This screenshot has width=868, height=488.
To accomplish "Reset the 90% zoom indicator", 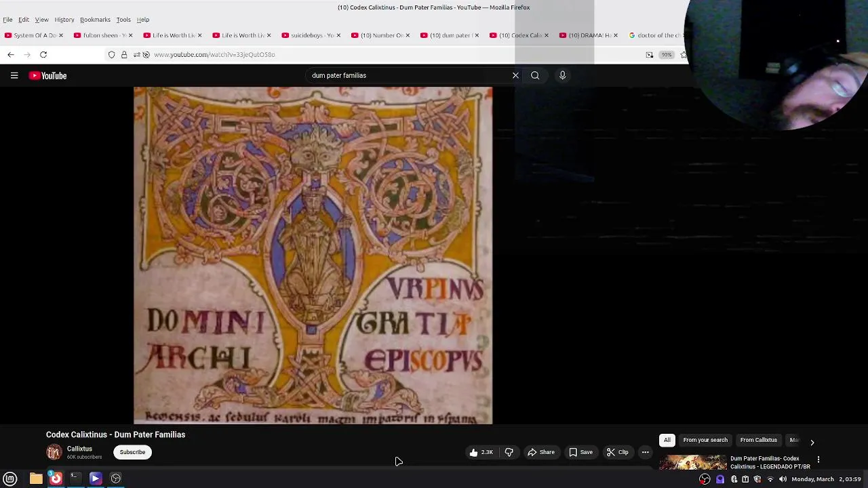I will click(667, 54).
